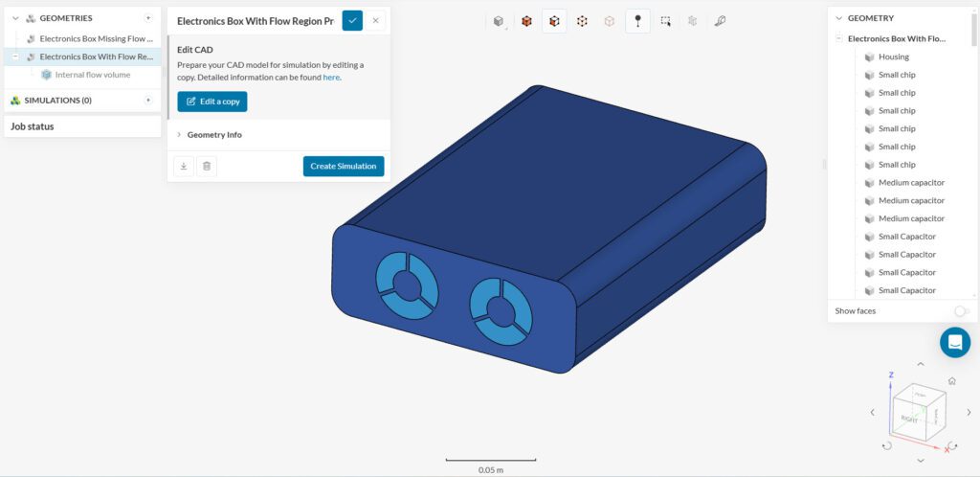Collapse the GEOMETRIES section chevron
The height and width of the screenshot is (477, 980).
(x=15, y=18)
